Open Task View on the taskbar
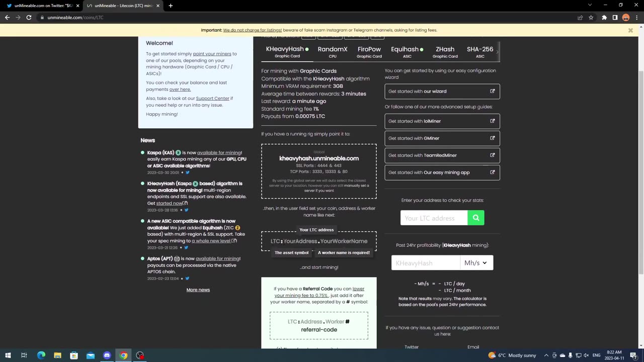644x362 pixels. pyautogui.click(x=24, y=355)
